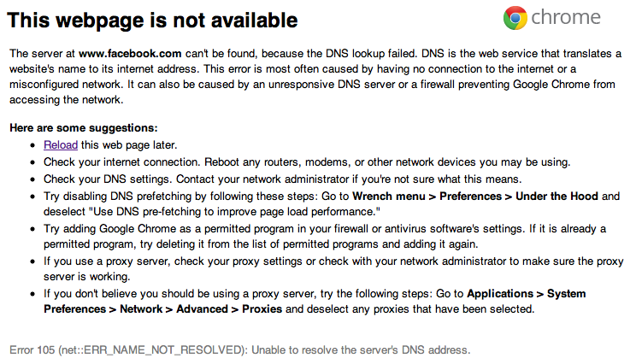Click the bold "Applications > System" path text
Screen dimensions: 636x364
[x=527, y=294]
